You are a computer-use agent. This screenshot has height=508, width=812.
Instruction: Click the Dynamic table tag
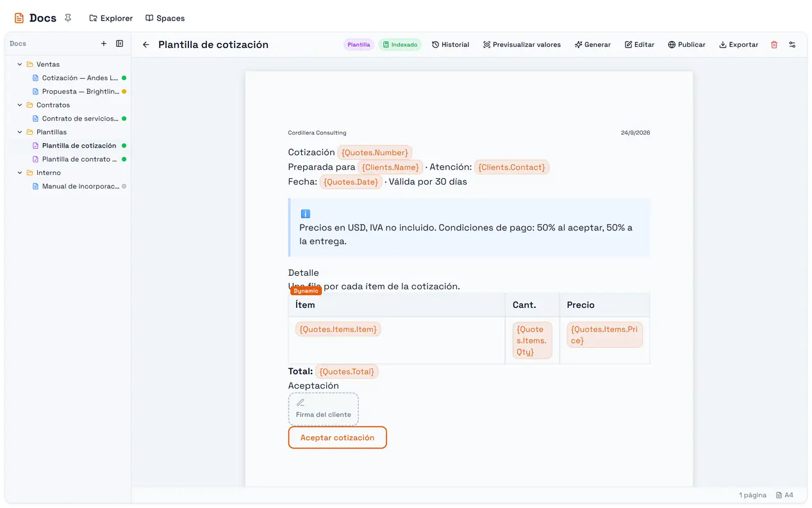[x=306, y=291]
